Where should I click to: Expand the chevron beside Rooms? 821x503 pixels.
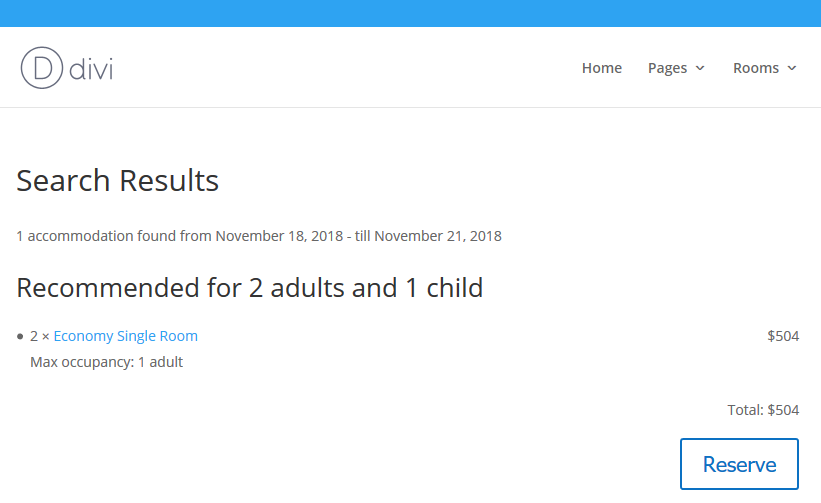[x=792, y=68]
